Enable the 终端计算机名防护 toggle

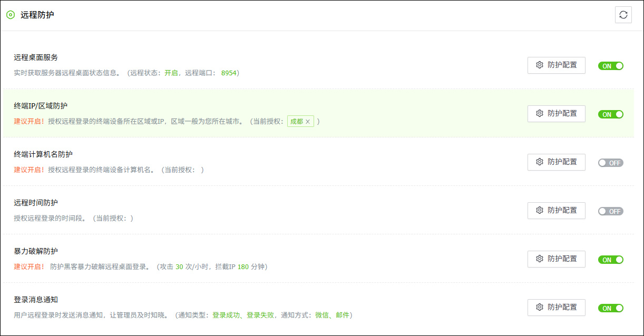tap(610, 163)
